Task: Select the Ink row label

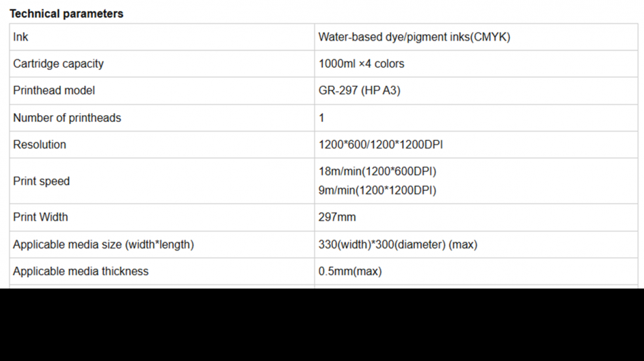Action: click(x=20, y=37)
